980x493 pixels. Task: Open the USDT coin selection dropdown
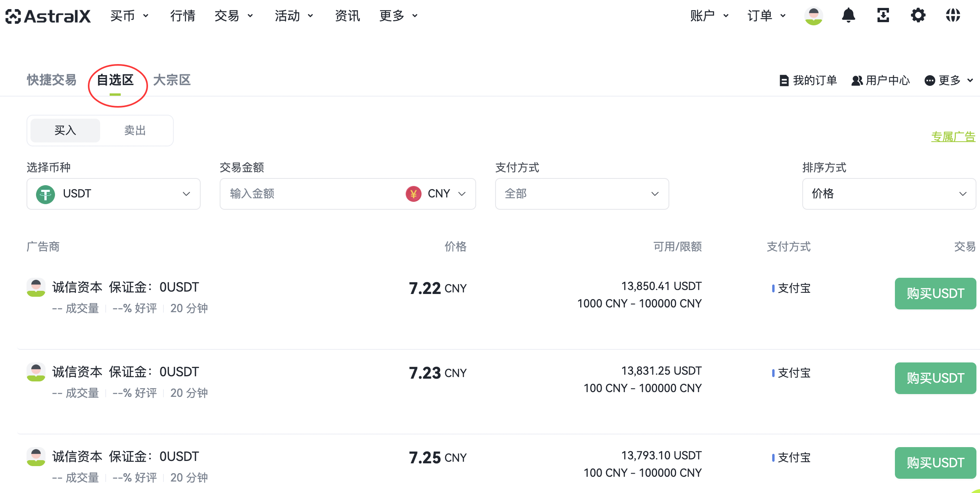[114, 194]
